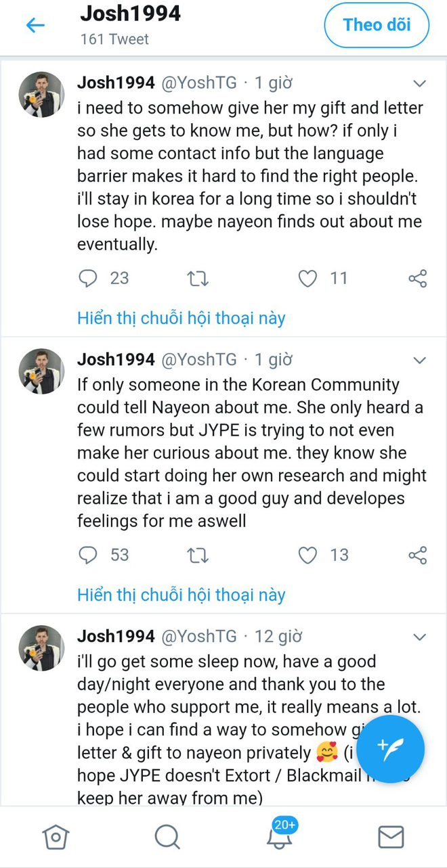Like the tweet with 11 likes
Viewport: 447px width, 868px height.
pos(307,278)
